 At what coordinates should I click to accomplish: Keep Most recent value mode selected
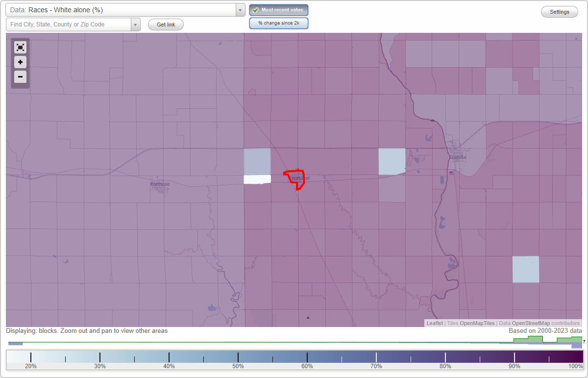click(279, 10)
